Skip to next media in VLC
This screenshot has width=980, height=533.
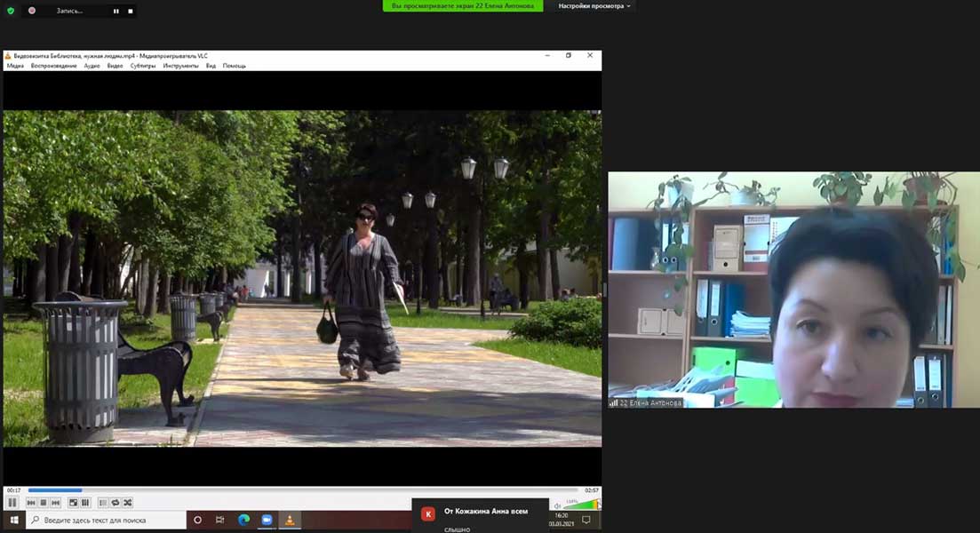(55, 503)
